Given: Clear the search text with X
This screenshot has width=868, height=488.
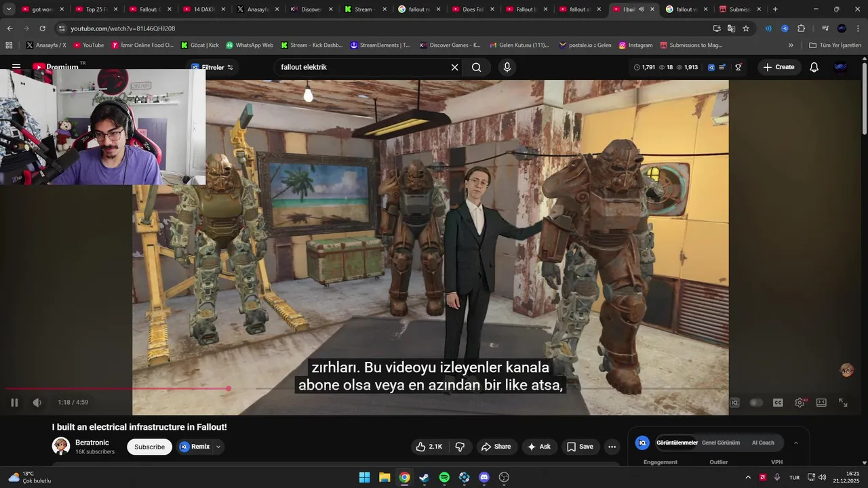Looking at the screenshot, I should pos(454,67).
